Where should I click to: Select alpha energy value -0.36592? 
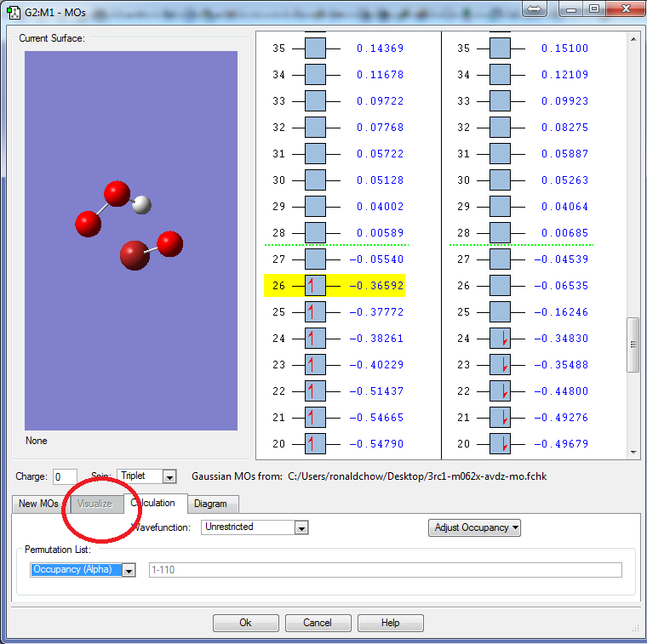[x=376, y=285]
